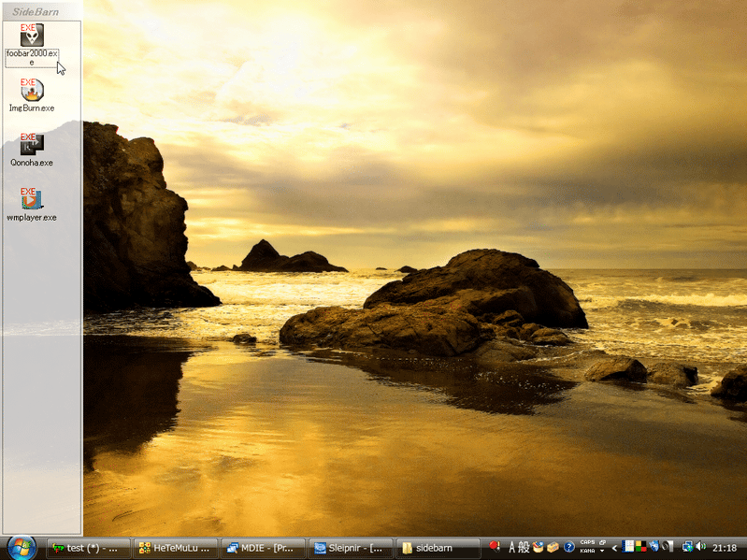The height and width of the screenshot is (560, 747).
Task: Toggle the CAPS indicator on language bar
Action: pyautogui.click(x=587, y=542)
